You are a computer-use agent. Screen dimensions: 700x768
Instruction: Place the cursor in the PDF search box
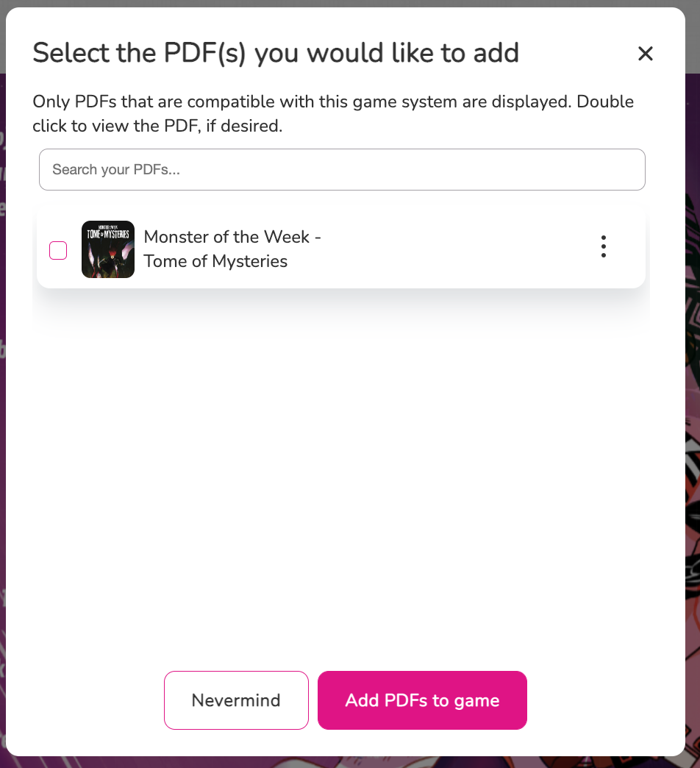click(x=342, y=170)
